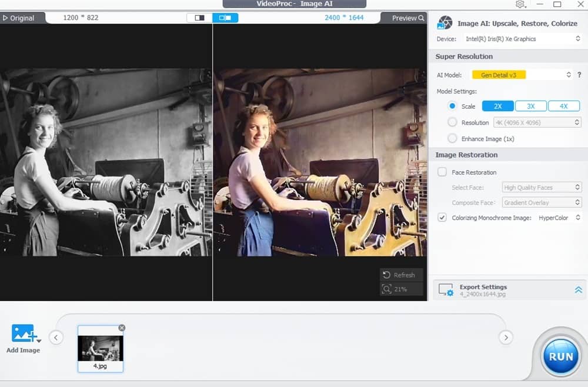Select the Resolution radio button
588x387 pixels.
pos(452,122)
